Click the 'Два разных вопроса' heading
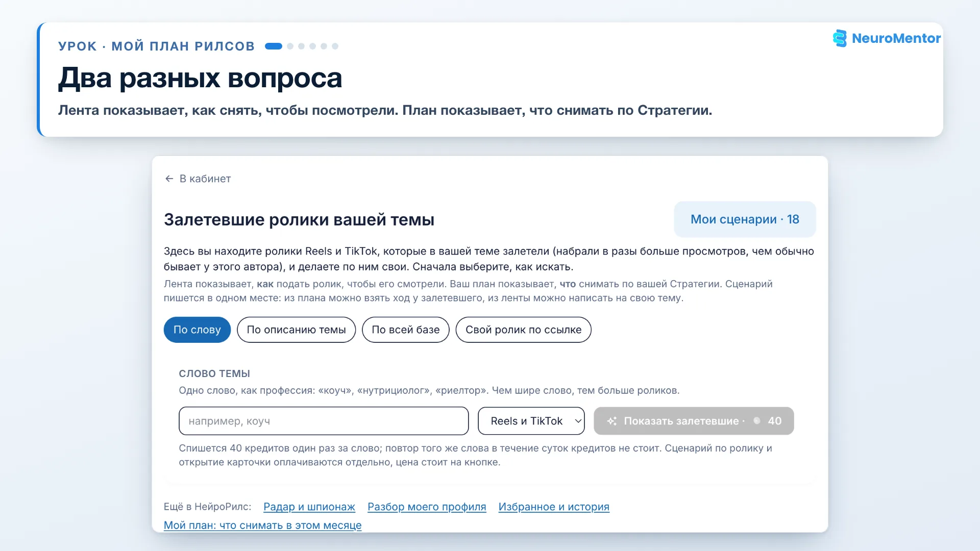The height and width of the screenshot is (551, 980). pos(200,78)
